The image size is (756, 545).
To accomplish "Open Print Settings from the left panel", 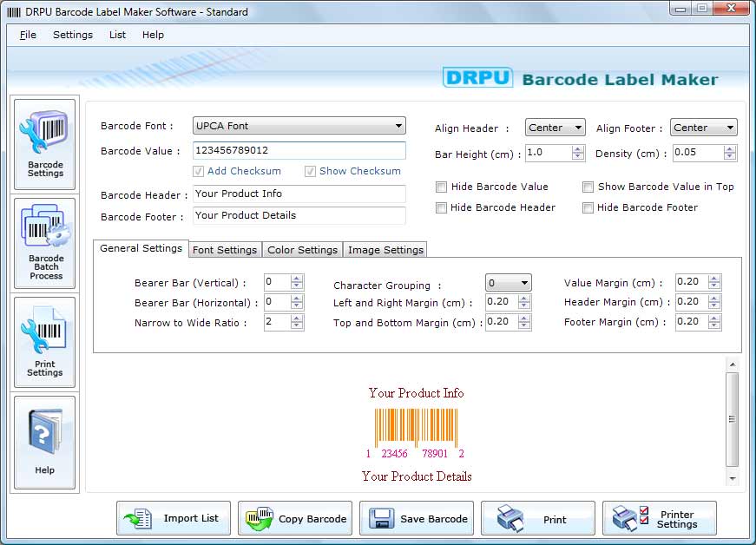I will 44,340.
